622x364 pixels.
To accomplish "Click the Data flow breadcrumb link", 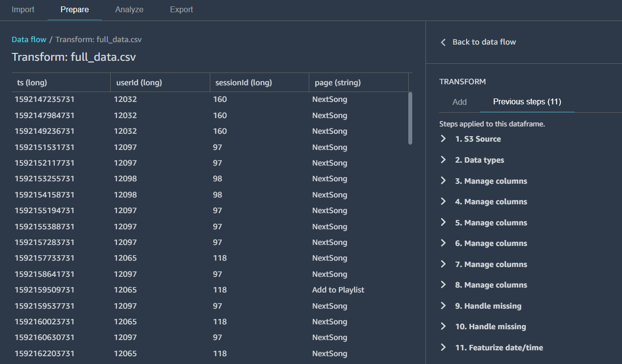I will coord(29,39).
